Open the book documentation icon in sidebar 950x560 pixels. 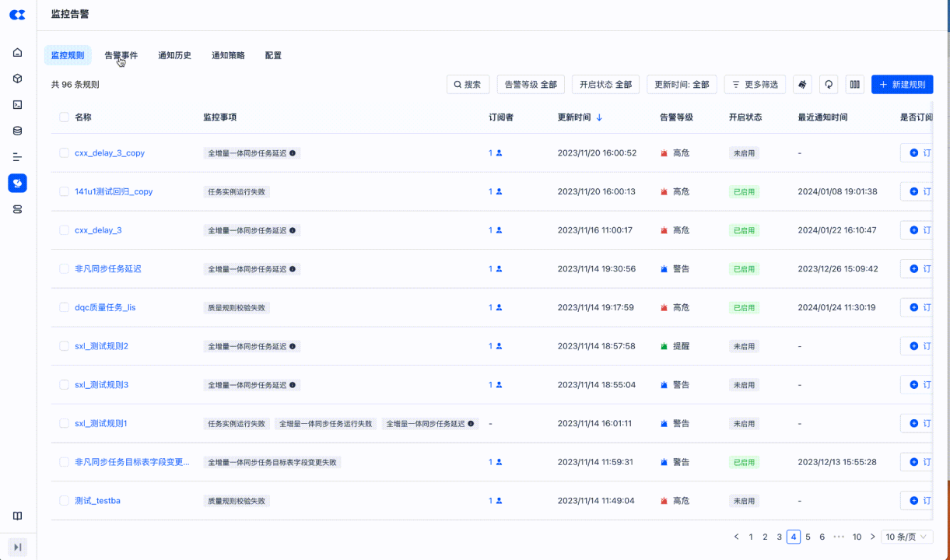(17, 516)
